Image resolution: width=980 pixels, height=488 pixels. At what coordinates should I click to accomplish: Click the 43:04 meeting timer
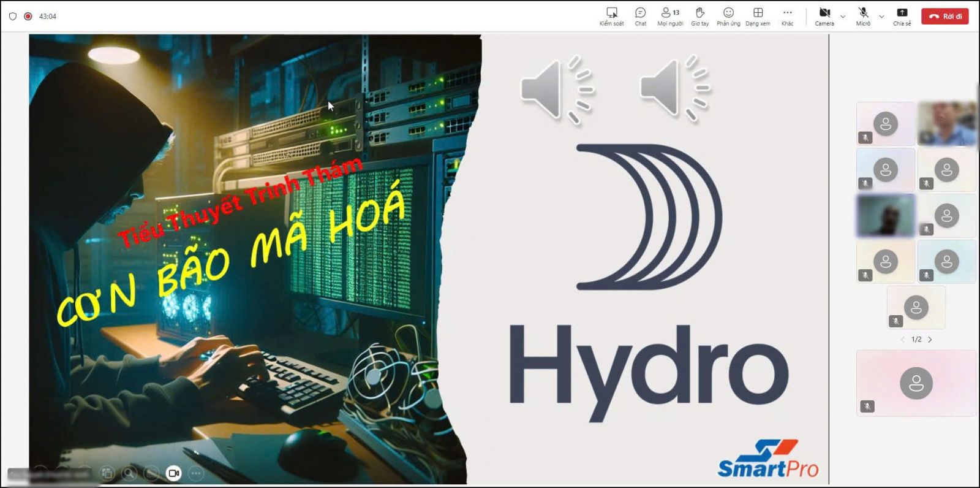(x=47, y=17)
